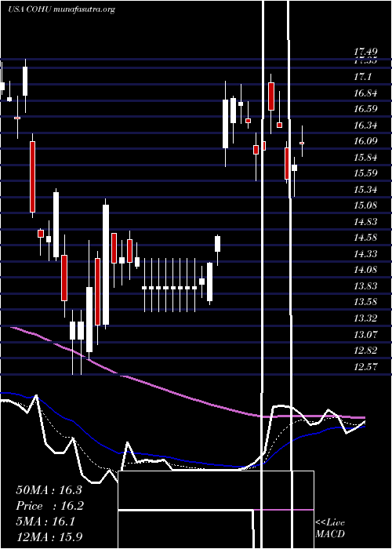Viewport: 392px width, 549px height.
Task: Click the 16.59 price axis label
Action: (365, 109)
